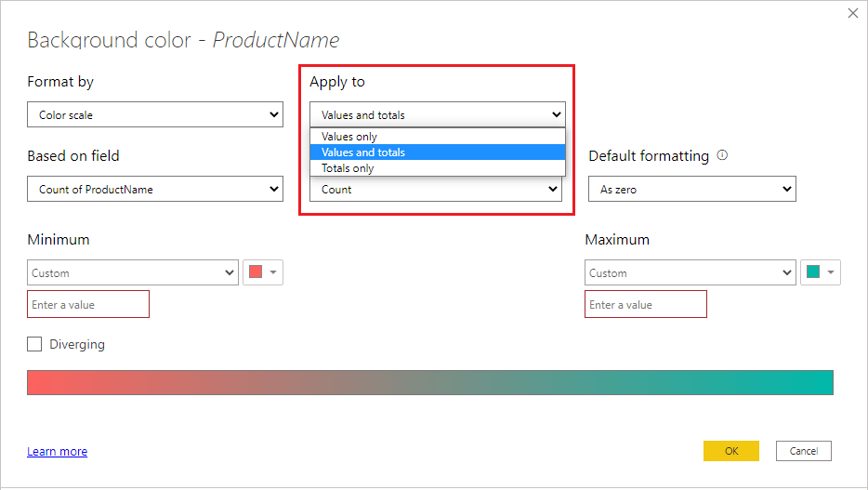Select the Values only option

(x=438, y=136)
